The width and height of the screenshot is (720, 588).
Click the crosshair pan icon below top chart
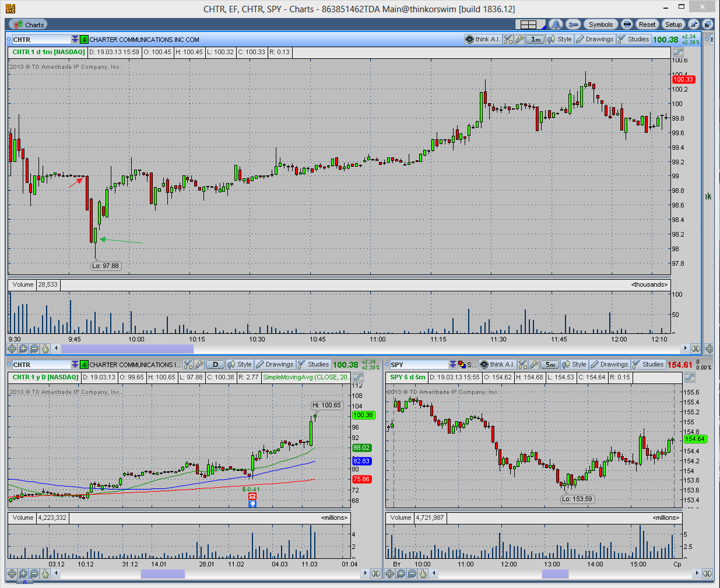(x=12, y=348)
